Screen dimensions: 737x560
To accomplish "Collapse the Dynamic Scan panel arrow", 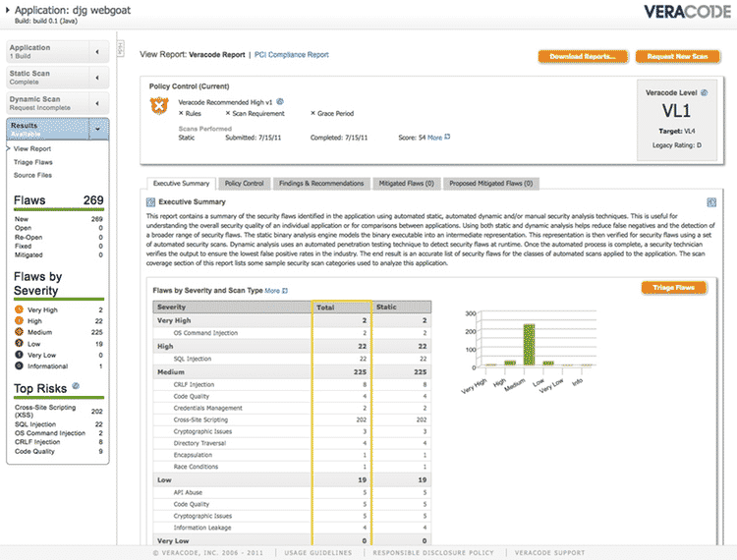I will coord(97,103).
